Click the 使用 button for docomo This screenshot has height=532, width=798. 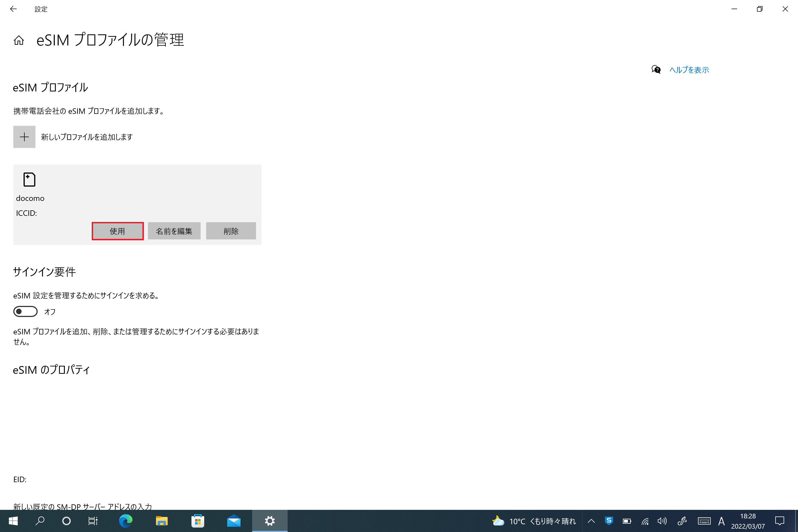tap(117, 231)
